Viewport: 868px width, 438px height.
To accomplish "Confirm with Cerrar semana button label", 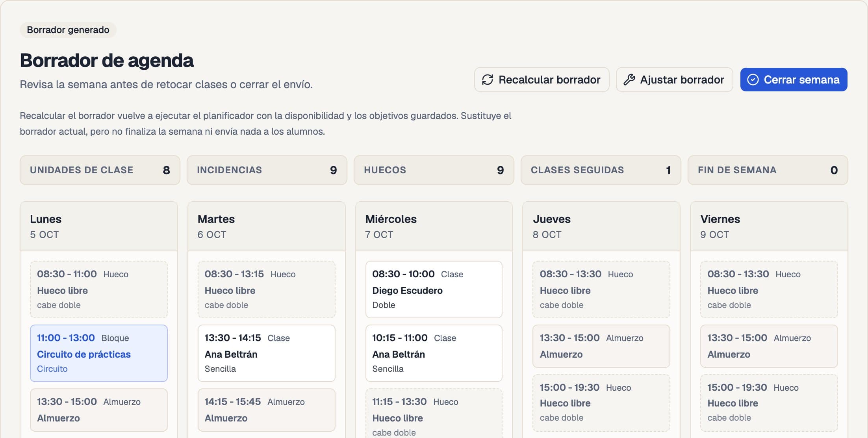I will point(801,80).
